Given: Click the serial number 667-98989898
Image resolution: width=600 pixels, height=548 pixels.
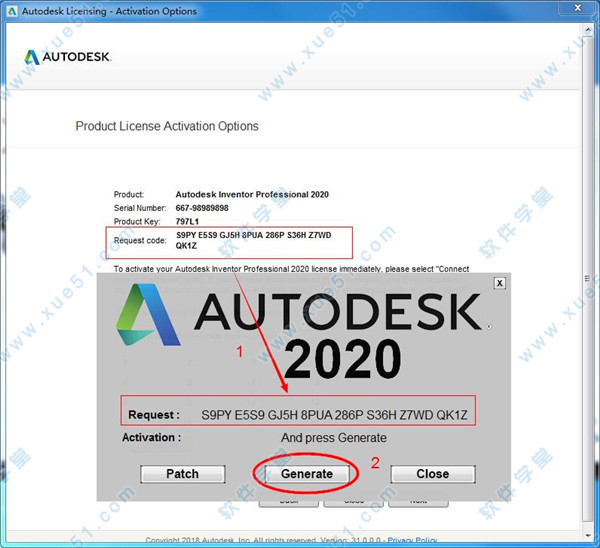Looking at the screenshot, I should [202, 208].
